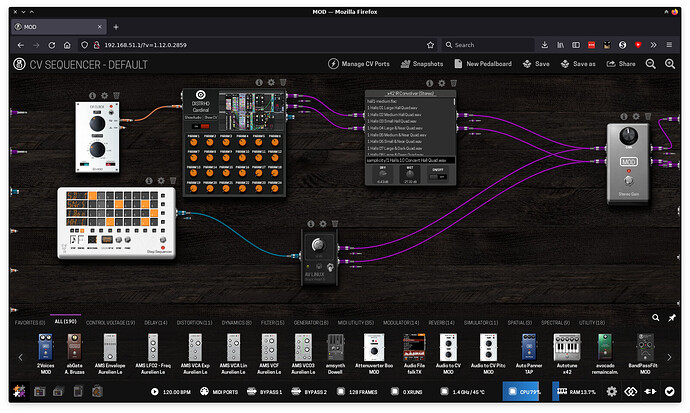The image size is (690, 413).
Task: Open settings gear of Cardinal plugin
Action: 271,82
